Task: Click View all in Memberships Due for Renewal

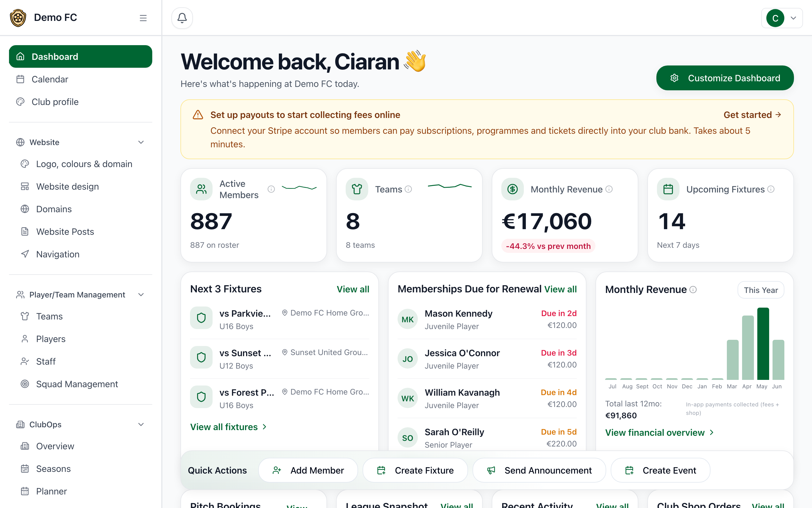Action: point(560,289)
